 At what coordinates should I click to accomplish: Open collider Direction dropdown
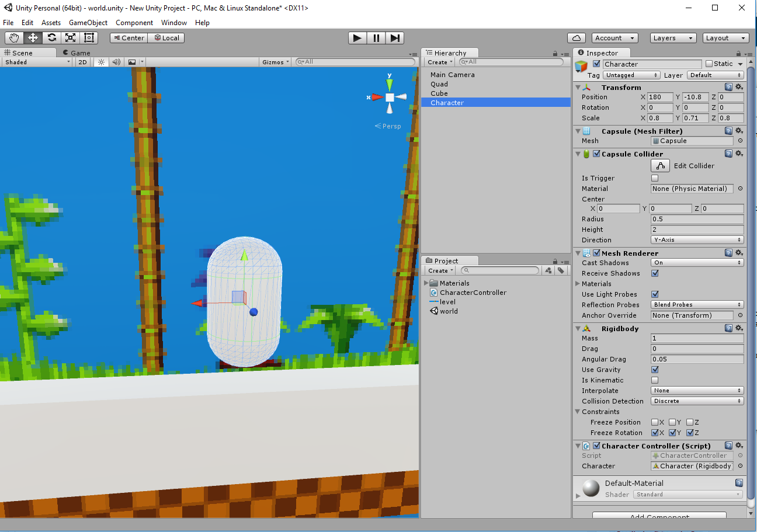pyautogui.click(x=697, y=240)
